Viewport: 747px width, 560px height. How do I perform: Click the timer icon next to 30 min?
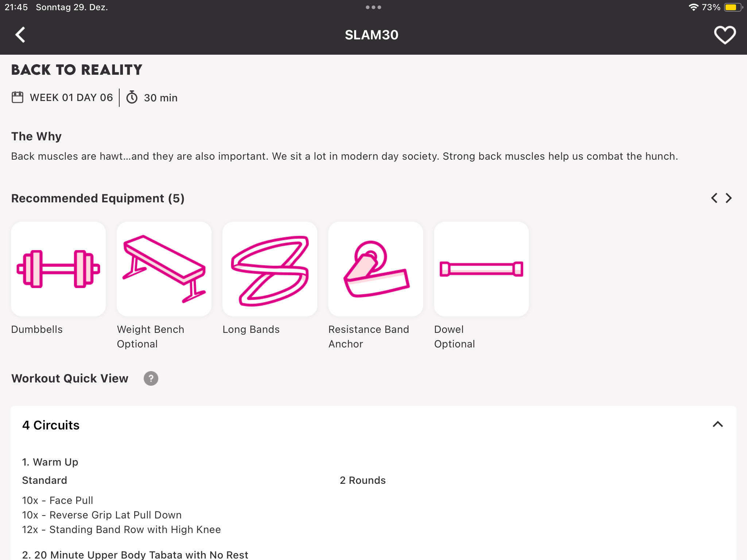click(132, 97)
